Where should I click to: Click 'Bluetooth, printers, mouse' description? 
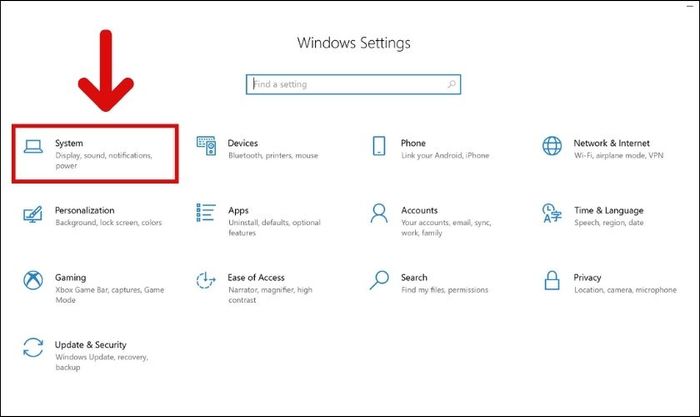pos(273,155)
